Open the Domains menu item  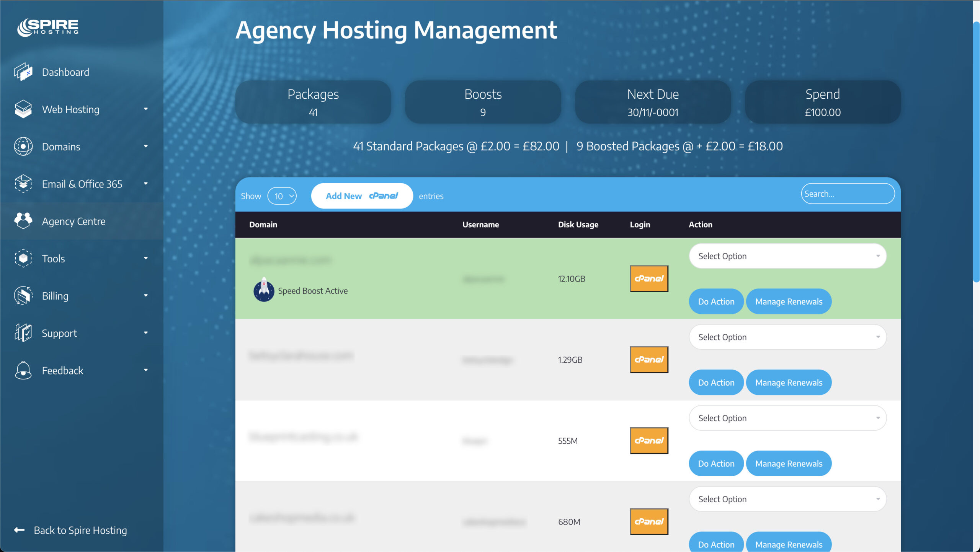(x=61, y=146)
